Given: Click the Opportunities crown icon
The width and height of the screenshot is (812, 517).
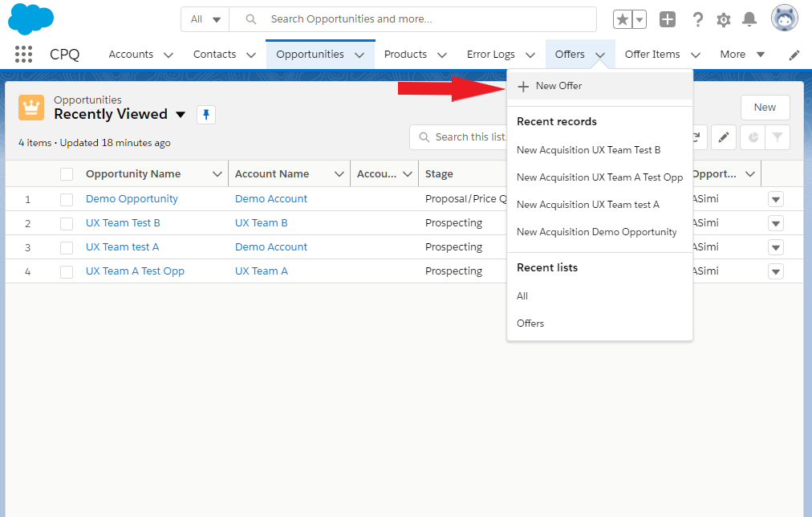Looking at the screenshot, I should pos(31,108).
